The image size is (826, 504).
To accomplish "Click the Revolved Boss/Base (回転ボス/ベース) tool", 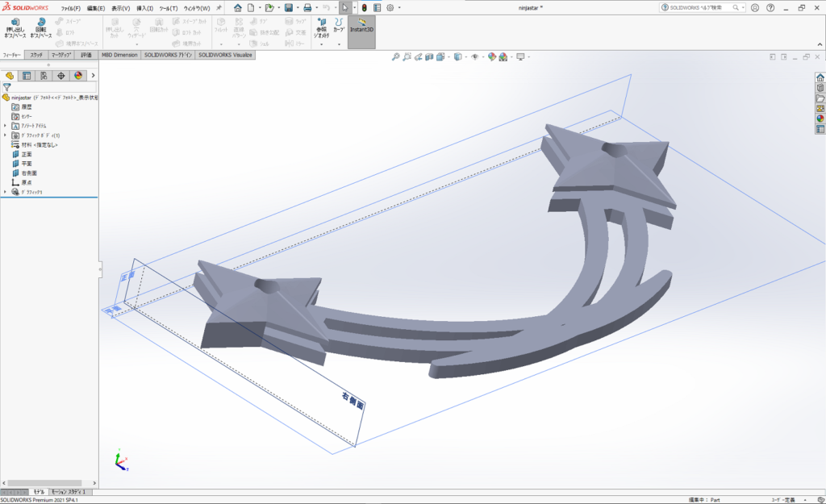I will pyautogui.click(x=40, y=28).
